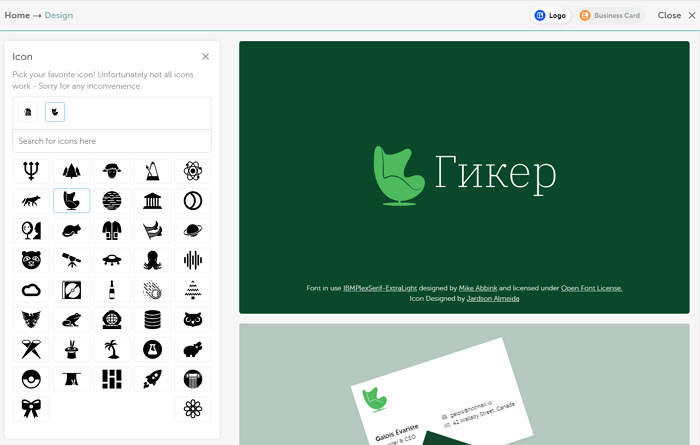
Task: Select first recent icon thumbnail
Action: point(28,112)
